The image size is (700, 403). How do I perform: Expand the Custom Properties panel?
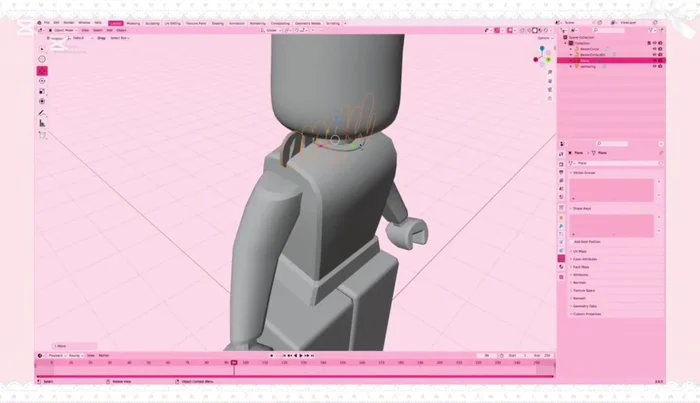[587, 314]
